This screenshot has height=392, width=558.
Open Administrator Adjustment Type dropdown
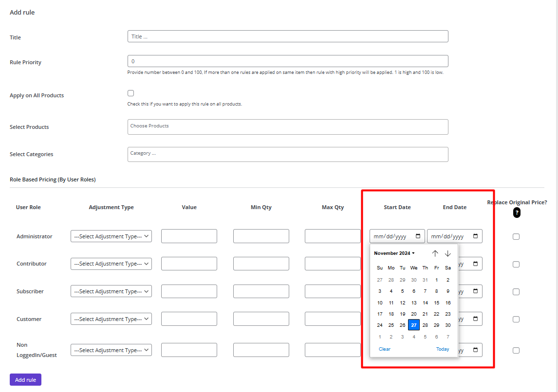click(x=111, y=236)
